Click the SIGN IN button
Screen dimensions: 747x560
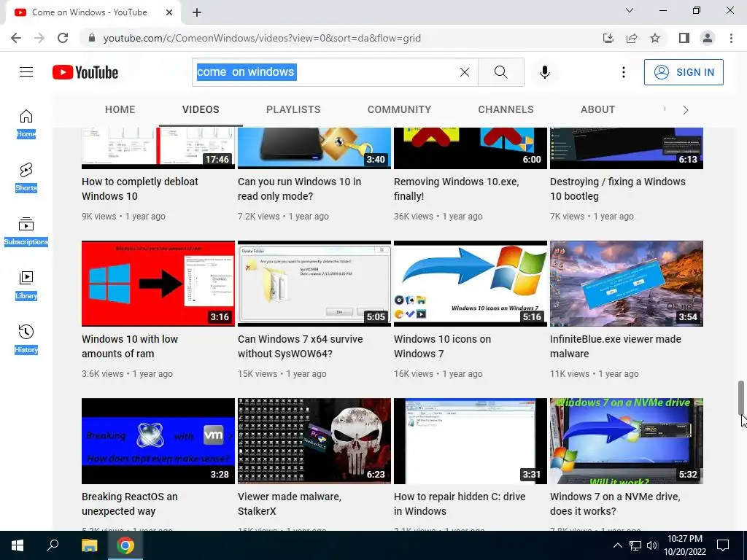coord(684,72)
